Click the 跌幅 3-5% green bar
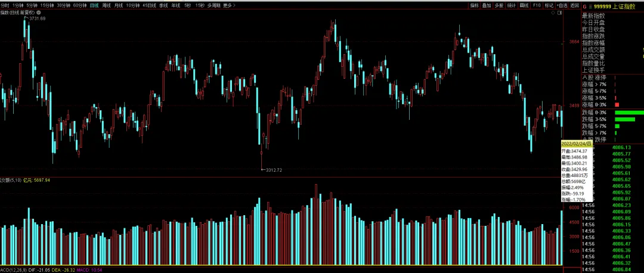 click(x=625, y=119)
